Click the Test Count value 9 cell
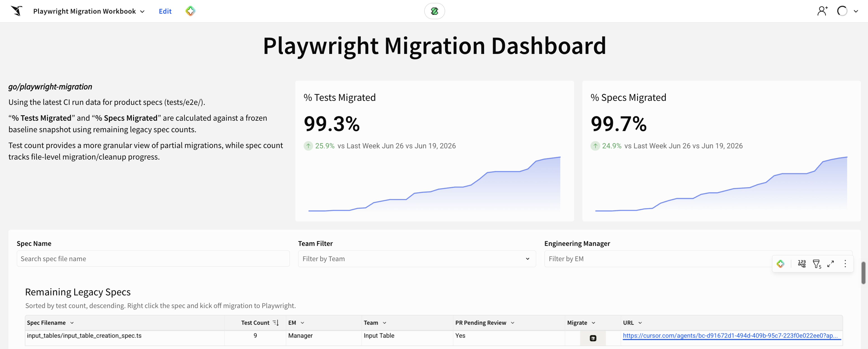Image resolution: width=868 pixels, height=349 pixels. (255, 338)
